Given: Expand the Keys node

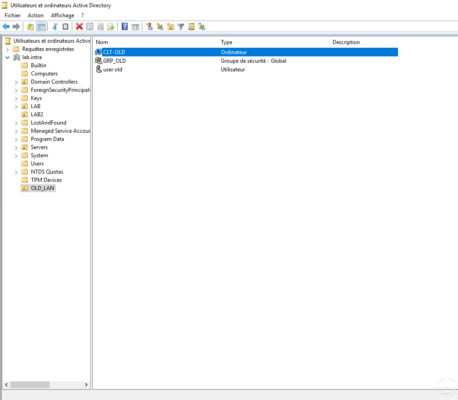Looking at the screenshot, I should pyautogui.click(x=16, y=98).
